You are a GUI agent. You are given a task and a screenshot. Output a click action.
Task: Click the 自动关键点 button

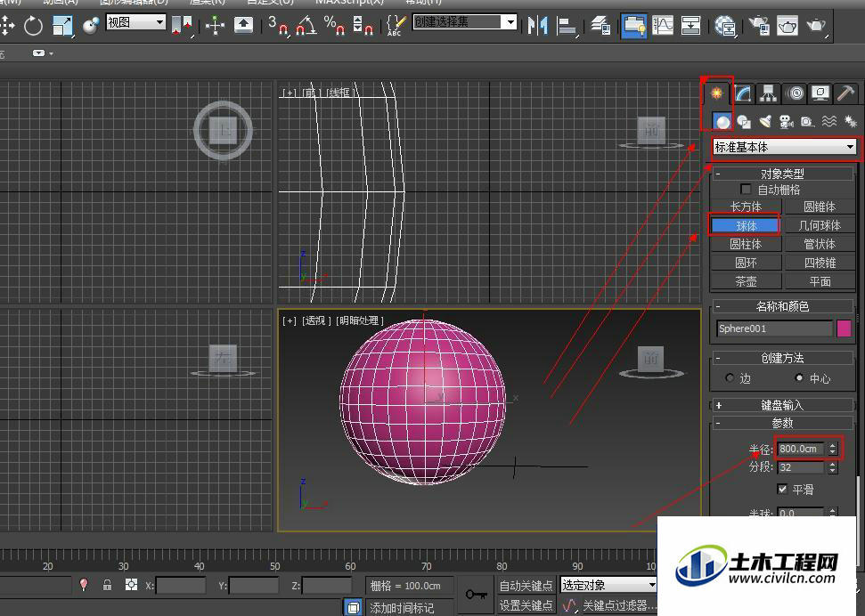tap(526, 585)
